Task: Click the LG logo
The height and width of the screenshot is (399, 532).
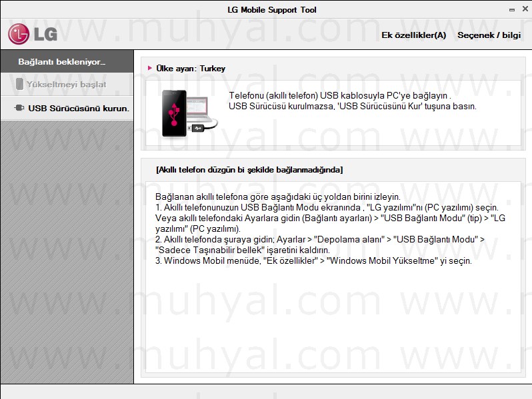Action: tap(33, 34)
